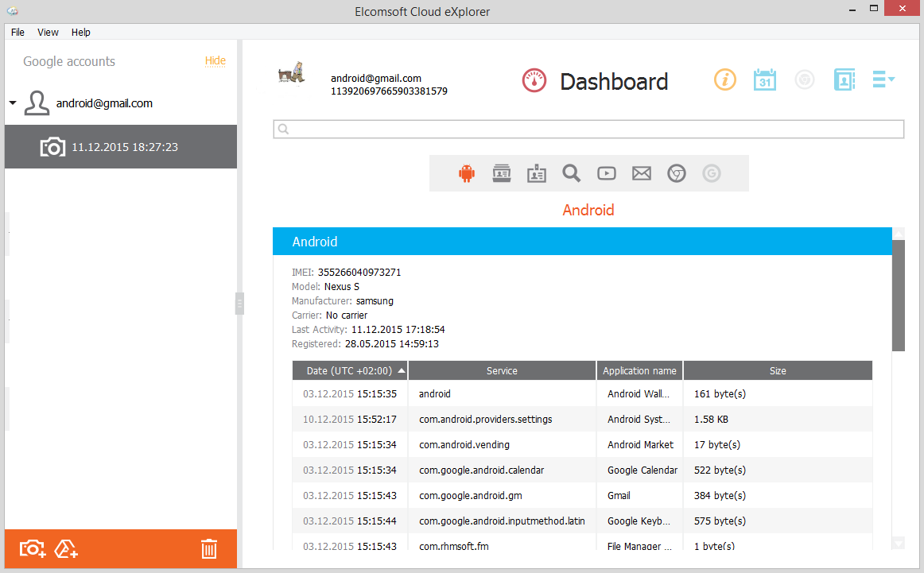924x573 pixels.
Task: Click the blue Android section header
Action: (582, 242)
